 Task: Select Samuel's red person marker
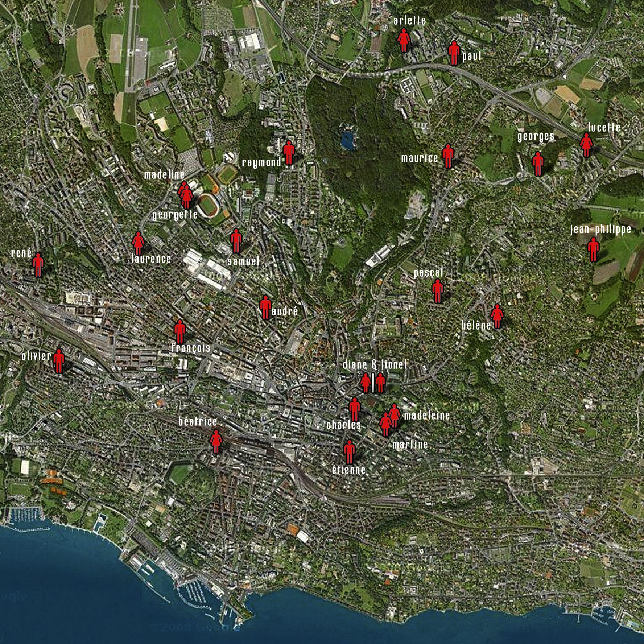[x=236, y=241]
